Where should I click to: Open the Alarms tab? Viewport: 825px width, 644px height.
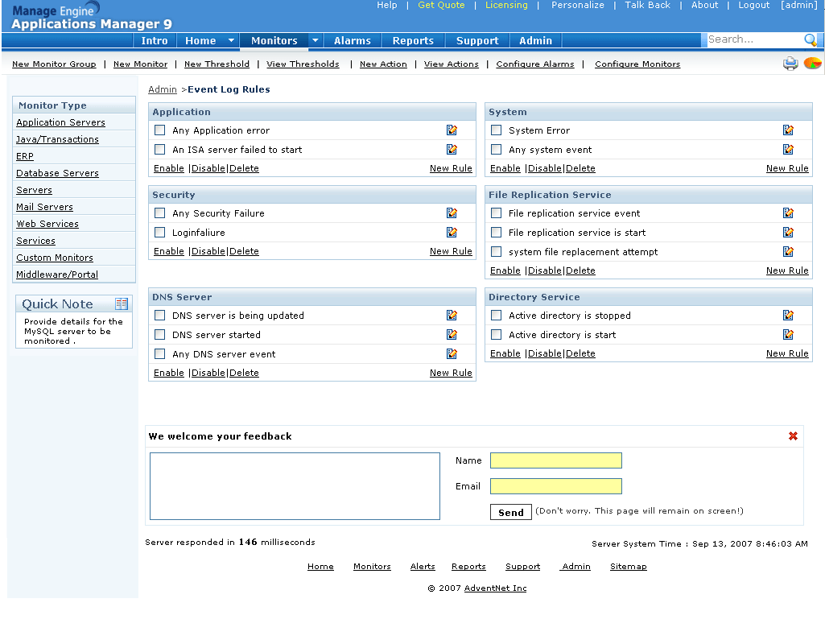point(353,41)
